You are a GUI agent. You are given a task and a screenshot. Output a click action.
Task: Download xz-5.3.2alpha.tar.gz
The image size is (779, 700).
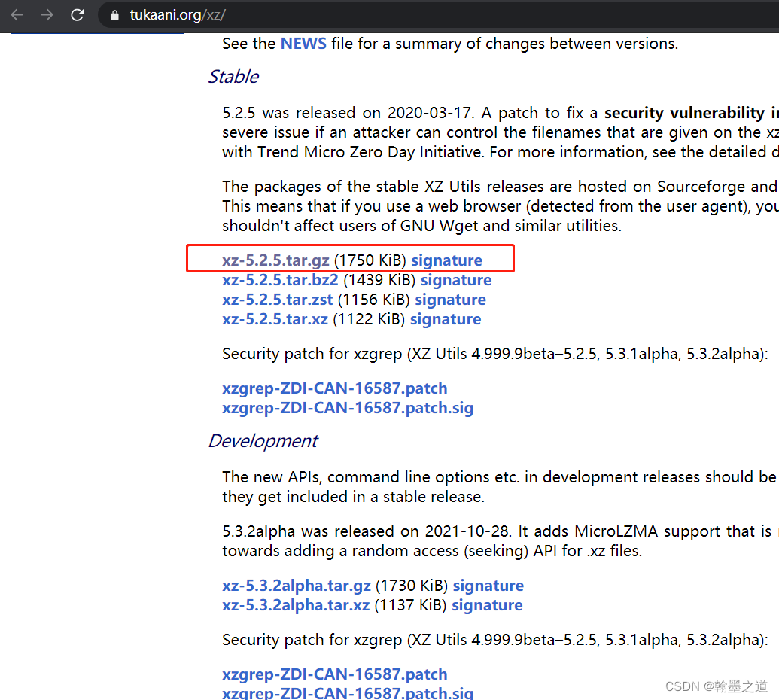[296, 586]
